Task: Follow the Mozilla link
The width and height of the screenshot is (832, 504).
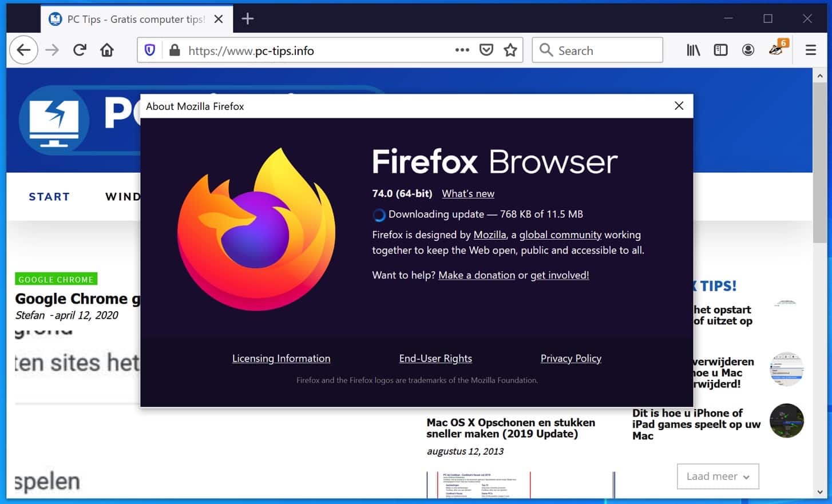Action: tap(490, 235)
